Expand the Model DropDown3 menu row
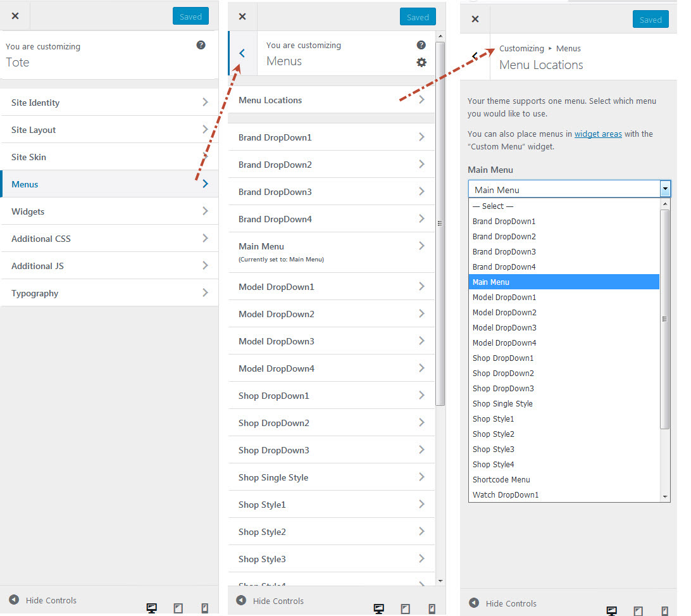 pyautogui.click(x=332, y=341)
